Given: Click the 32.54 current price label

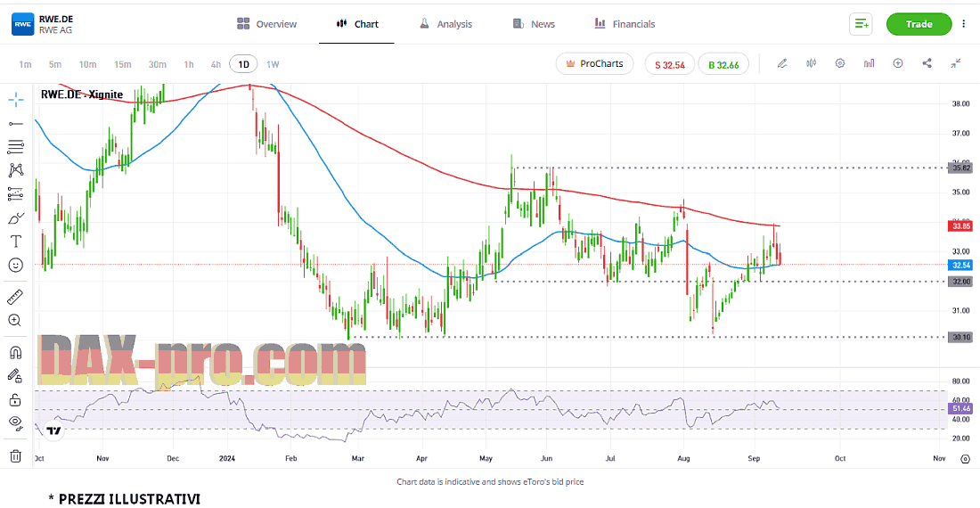Looking at the screenshot, I should pyautogui.click(x=960, y=265).
